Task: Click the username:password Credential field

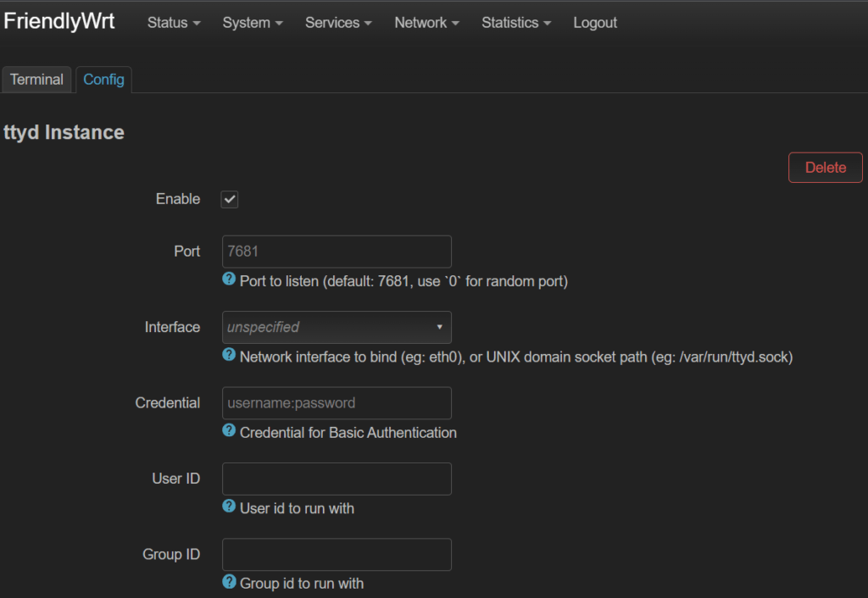Action: (336, 402)
